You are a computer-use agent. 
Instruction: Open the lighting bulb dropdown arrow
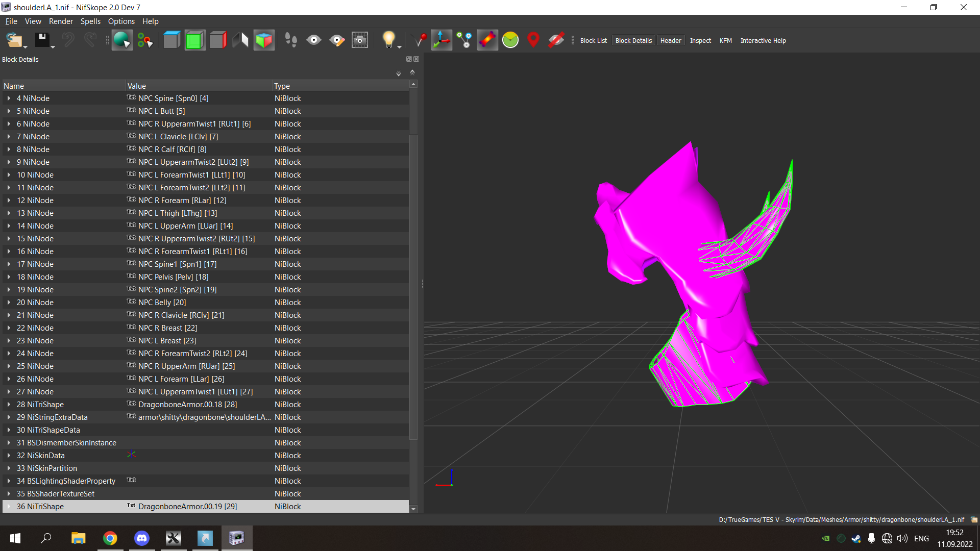pos(400,46)
